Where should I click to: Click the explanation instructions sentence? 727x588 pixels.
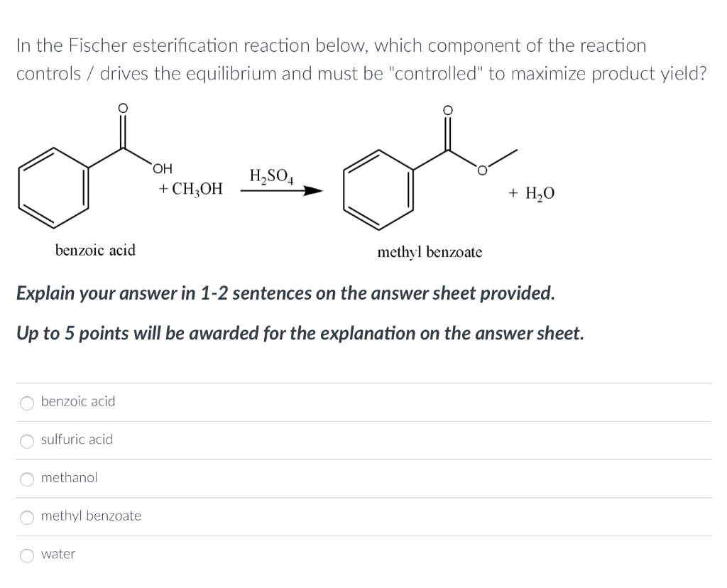point(285,293)
